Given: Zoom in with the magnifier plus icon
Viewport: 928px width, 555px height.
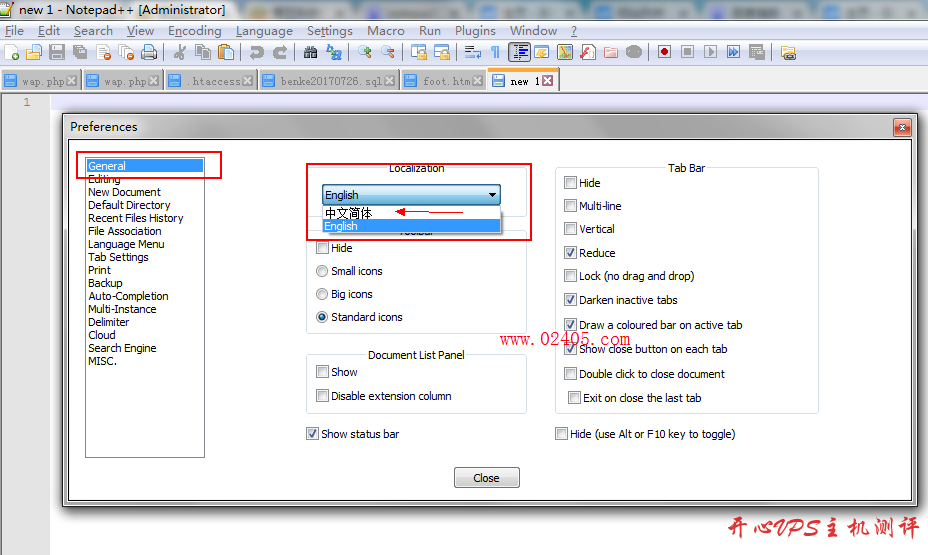Looking at the screenshot, I should click(365, 53).
